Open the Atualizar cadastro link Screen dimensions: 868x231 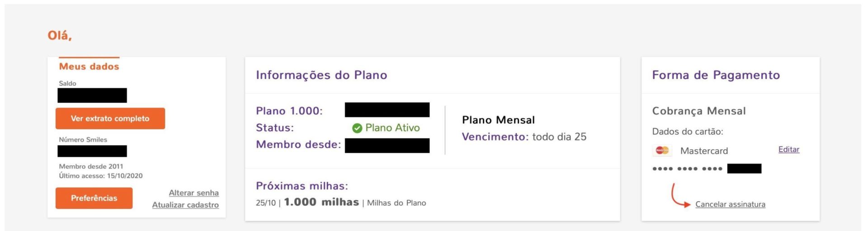[185, 205]
